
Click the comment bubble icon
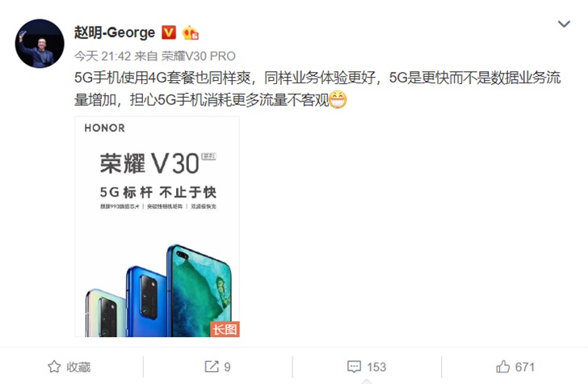pos(354,367)
